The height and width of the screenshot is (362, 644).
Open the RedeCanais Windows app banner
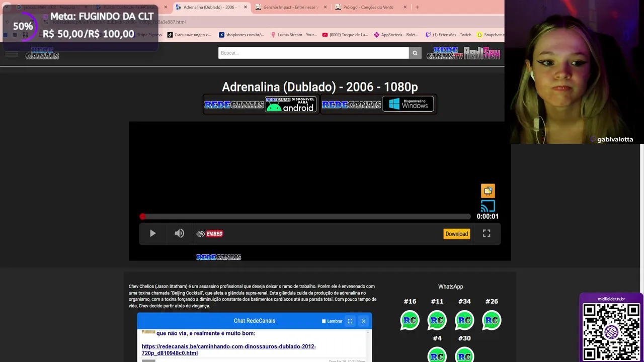tap(378, 105)
